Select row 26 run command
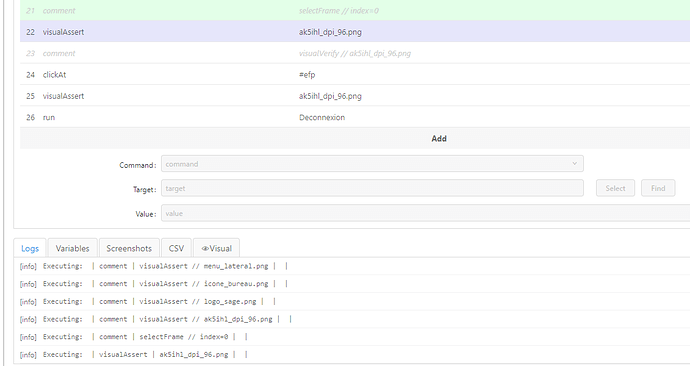 355,117
